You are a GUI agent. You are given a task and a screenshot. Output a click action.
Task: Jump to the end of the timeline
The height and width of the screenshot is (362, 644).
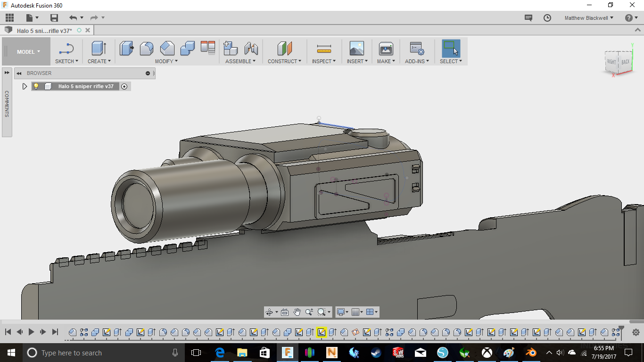[55, 332]
